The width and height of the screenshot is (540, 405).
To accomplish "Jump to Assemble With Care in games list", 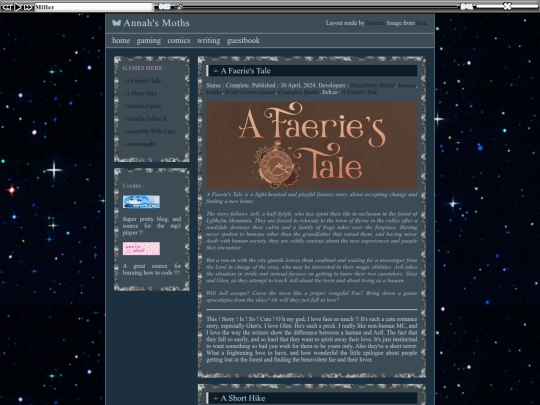I will click(149, 132).
